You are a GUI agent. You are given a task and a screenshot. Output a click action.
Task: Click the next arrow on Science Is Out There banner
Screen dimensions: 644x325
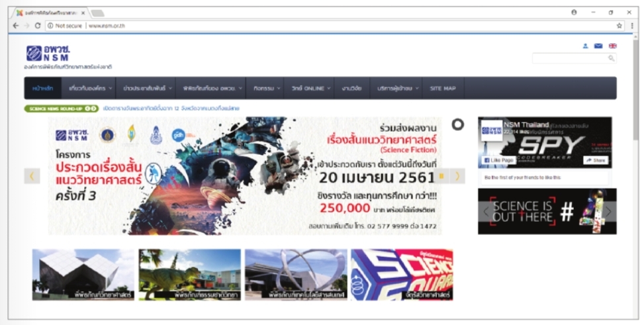point(608,212)
